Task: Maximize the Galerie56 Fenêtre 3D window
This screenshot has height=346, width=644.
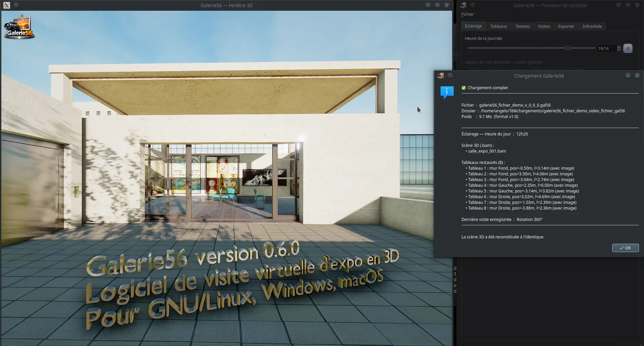Action: tap(437, 5)
